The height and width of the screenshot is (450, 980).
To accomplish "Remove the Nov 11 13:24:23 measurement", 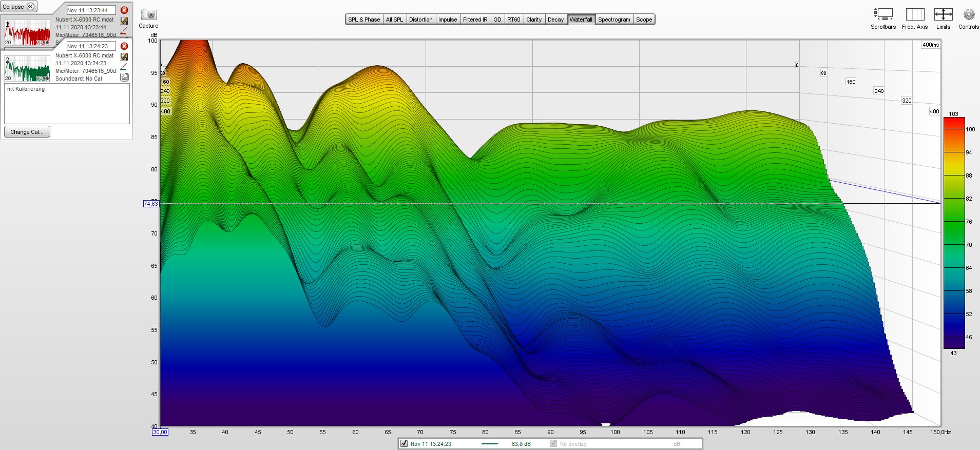I will (x=124, y=46).
